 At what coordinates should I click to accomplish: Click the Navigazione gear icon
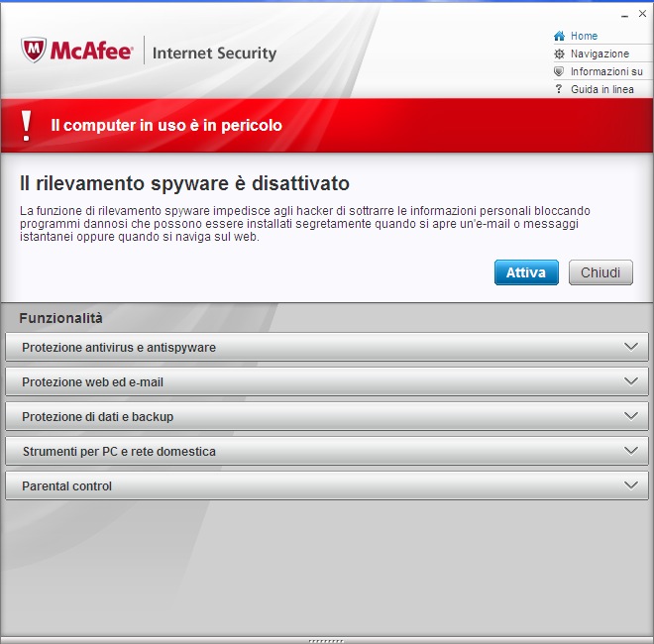tap(560, 54)
